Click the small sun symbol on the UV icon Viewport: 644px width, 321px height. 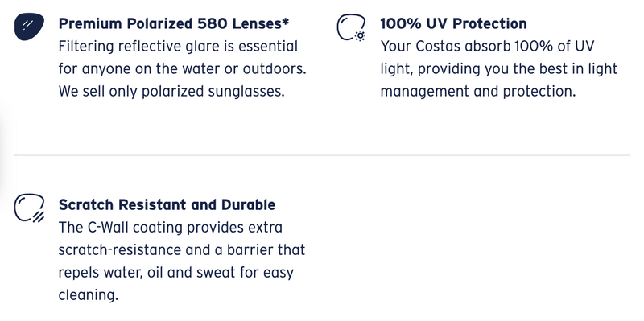coord(360,36)
